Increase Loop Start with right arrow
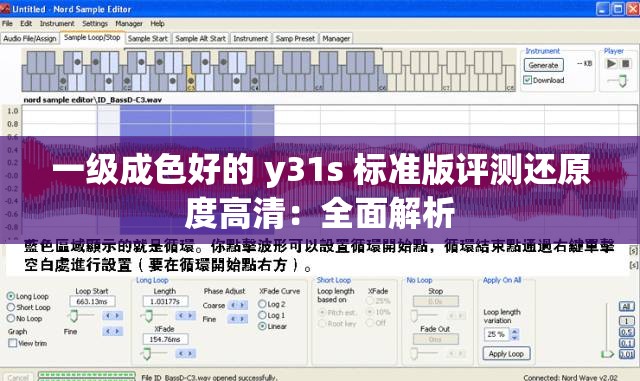Screen dimensions: 640x381 pyautogui.click(x=118, y=316)
